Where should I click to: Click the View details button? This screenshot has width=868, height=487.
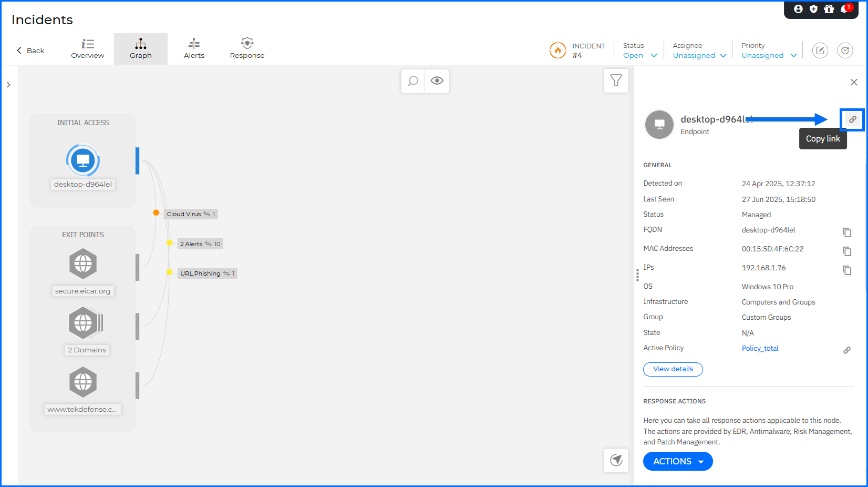(673, 369)
